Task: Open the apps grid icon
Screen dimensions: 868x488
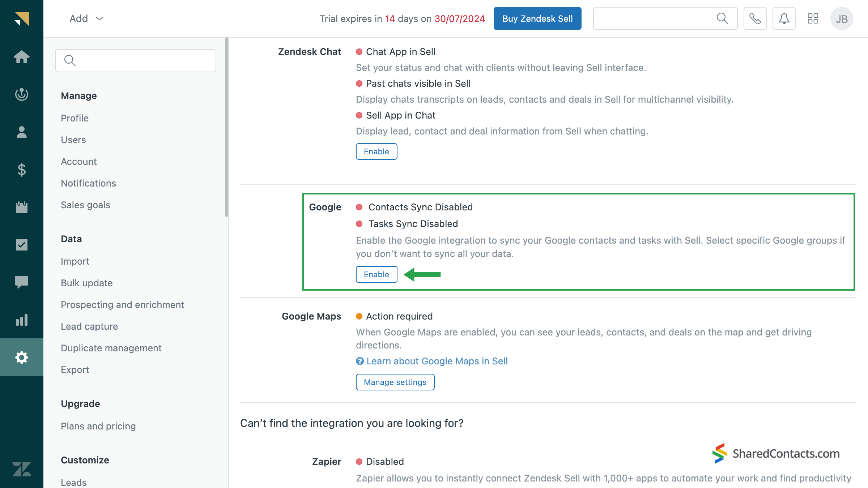Action: (813, 18)
